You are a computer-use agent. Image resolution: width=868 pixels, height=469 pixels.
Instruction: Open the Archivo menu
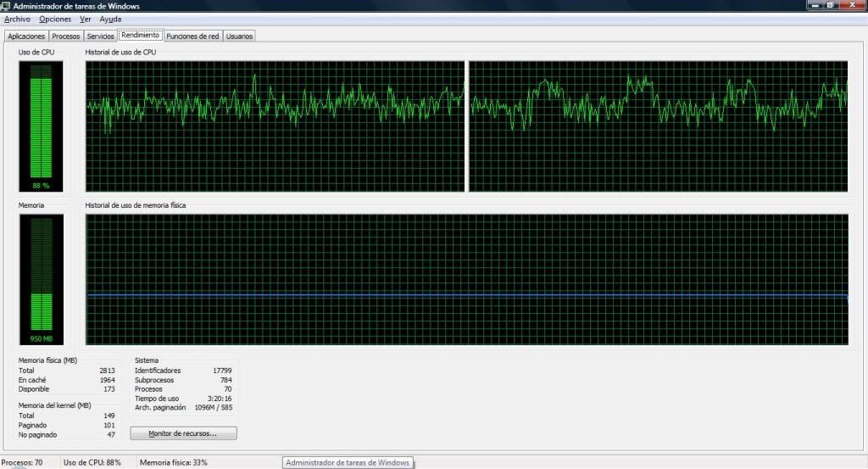tap(17, 19)
